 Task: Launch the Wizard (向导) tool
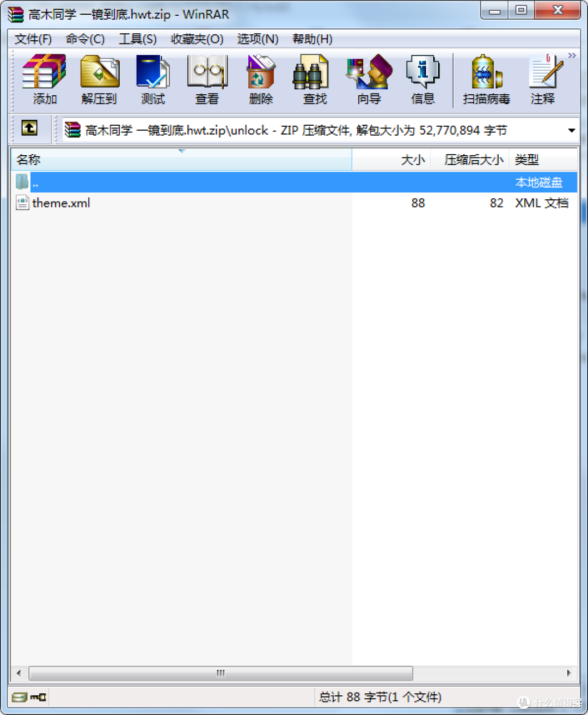(x=369, y=80)
